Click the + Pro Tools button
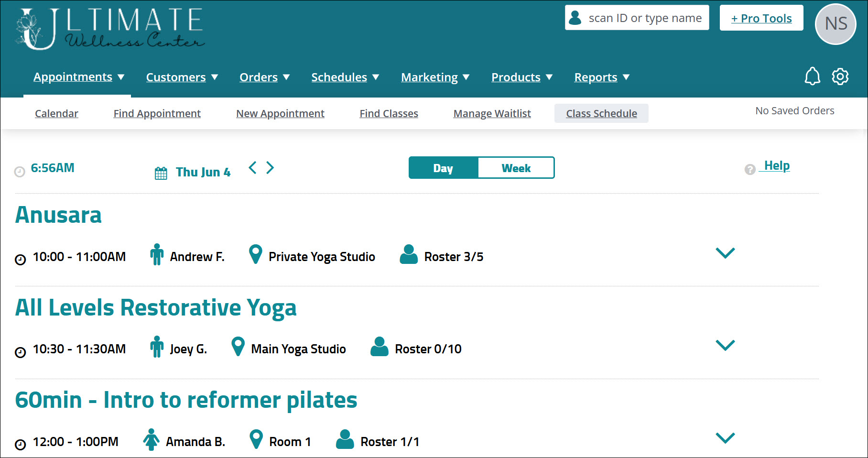 (761, 18)
